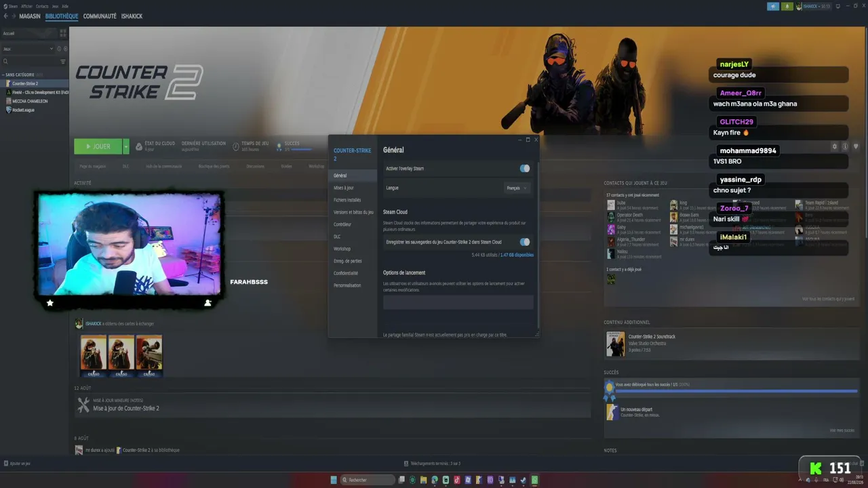Click the Temps de jeu clock icon
Viewport: 868px width, 488px height.
[236, 146]
